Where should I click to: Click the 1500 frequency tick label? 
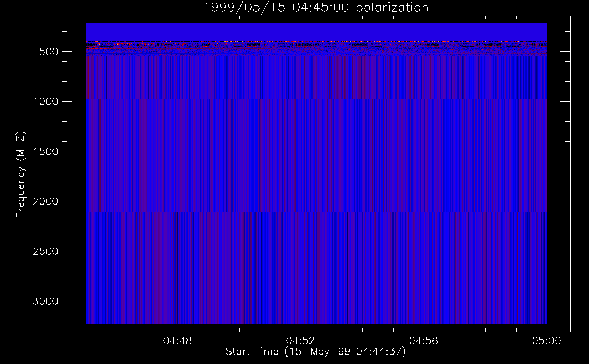[x=46, y=151]
